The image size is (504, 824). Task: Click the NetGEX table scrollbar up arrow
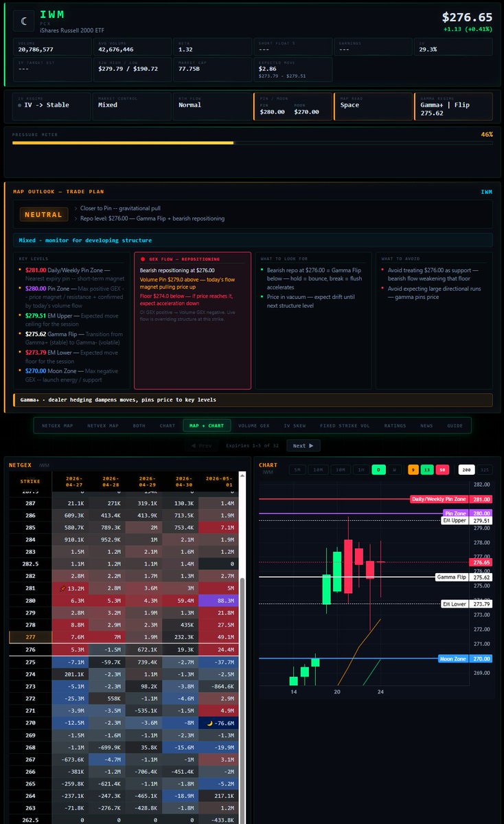242,475
